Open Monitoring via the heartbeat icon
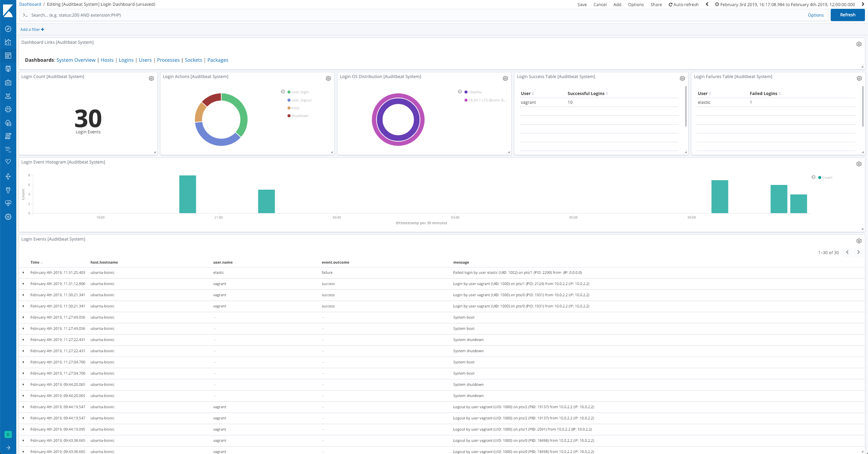Image resolution: width=868 pixels, height=454 pixels. pyautogui.click(x=8, y=203)
